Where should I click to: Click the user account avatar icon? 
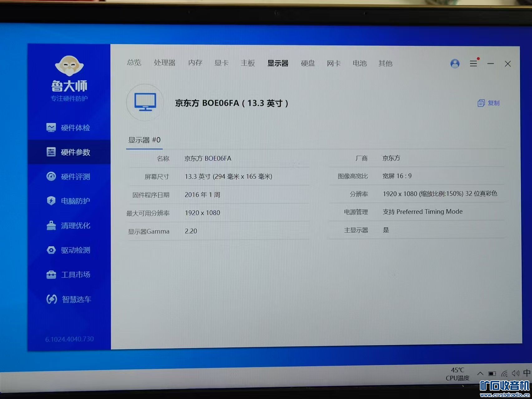(x=455, y=64)
